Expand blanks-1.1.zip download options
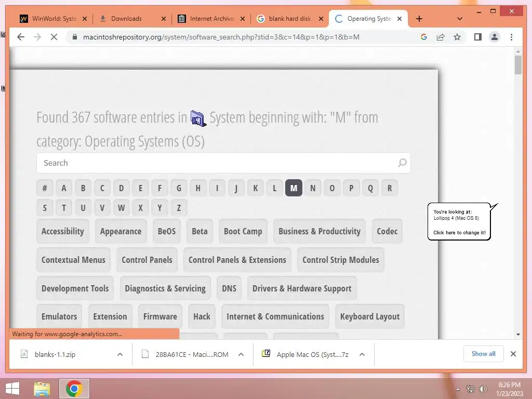Viewport: 532px width, 399px height. point(120,354)
